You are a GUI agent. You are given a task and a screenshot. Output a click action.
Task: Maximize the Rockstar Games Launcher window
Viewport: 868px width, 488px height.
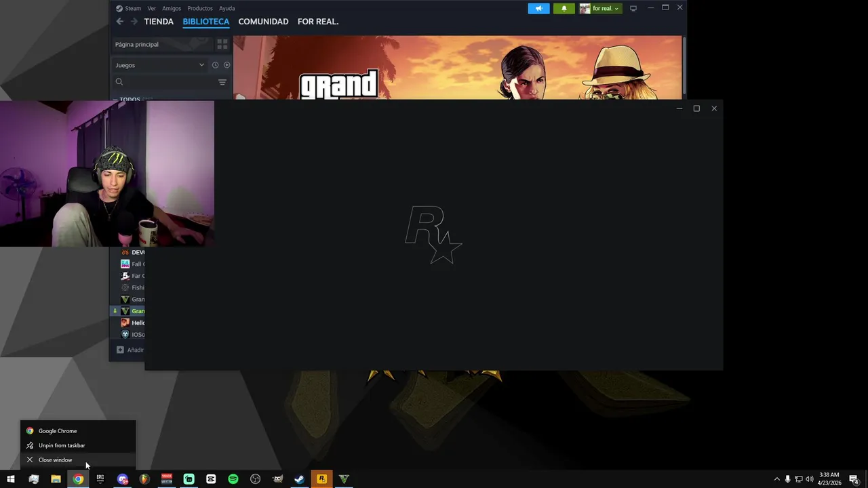[x=696, y=108]
